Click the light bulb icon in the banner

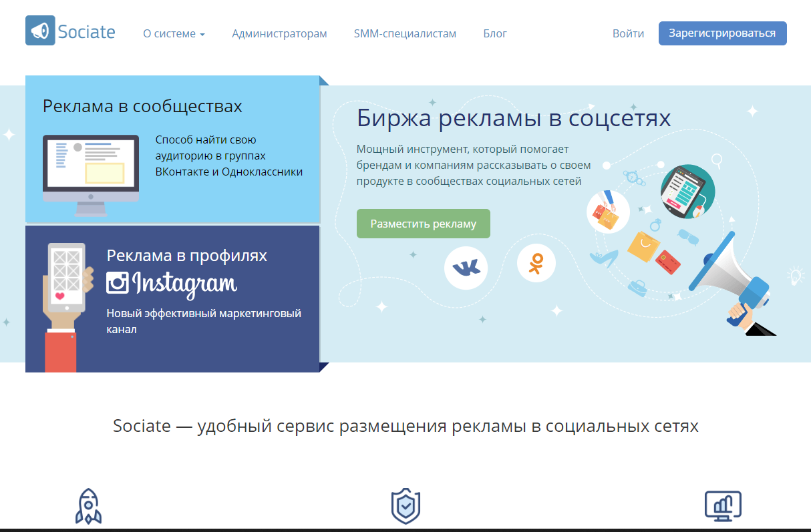click(x=794, y=275)
